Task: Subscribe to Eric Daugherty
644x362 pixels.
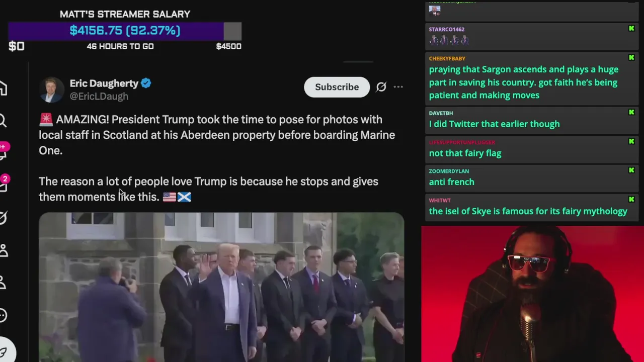Action: 337,87
